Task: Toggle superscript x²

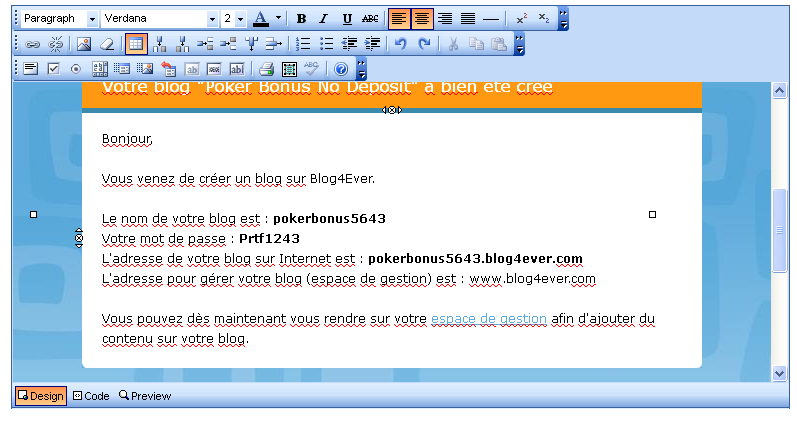Action: point(522,19)
